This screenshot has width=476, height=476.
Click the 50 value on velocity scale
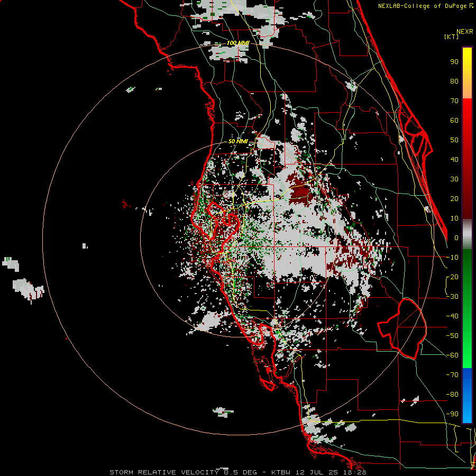coord(454,140)
